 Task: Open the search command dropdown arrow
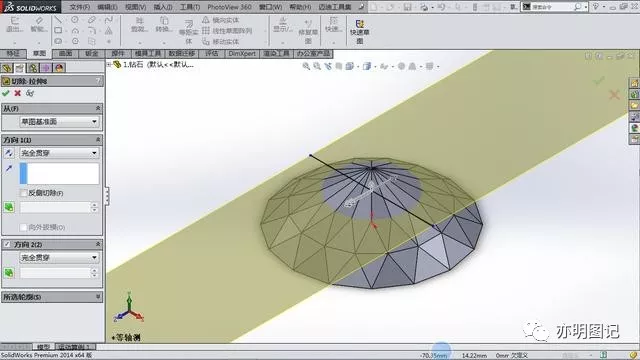coord(585,7)
